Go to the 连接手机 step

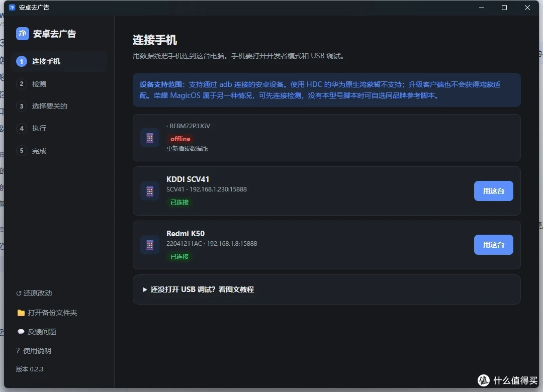tap(59, 61)
